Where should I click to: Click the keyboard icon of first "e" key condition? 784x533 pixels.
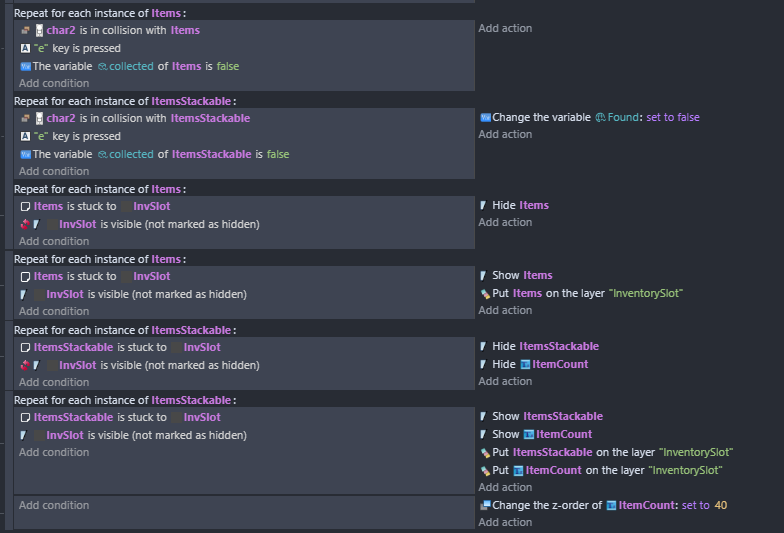click(x=25, y=48)
